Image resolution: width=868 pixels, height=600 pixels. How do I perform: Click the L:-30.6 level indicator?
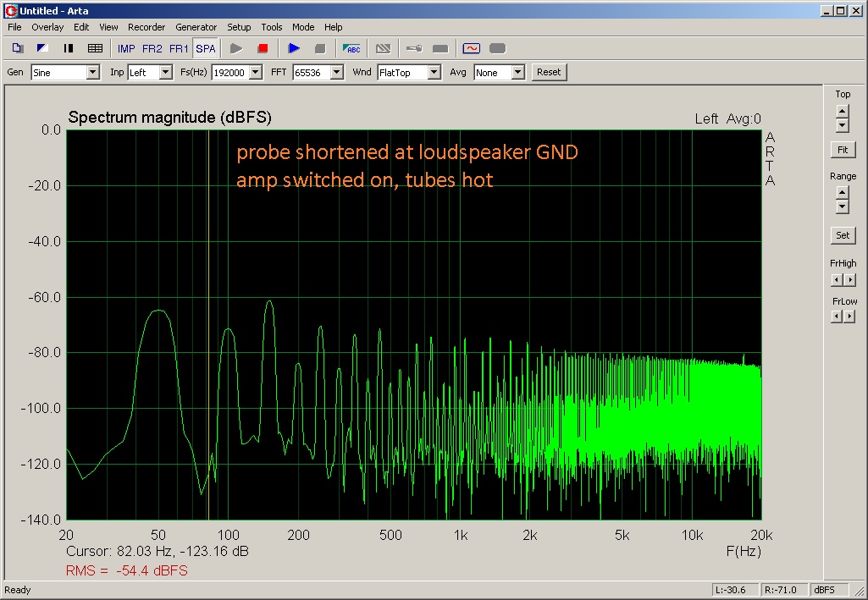click(x=735, y=590)
